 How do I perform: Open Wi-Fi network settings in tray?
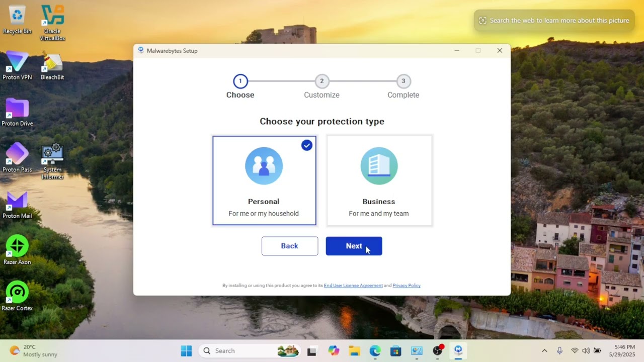click(574, 351)
